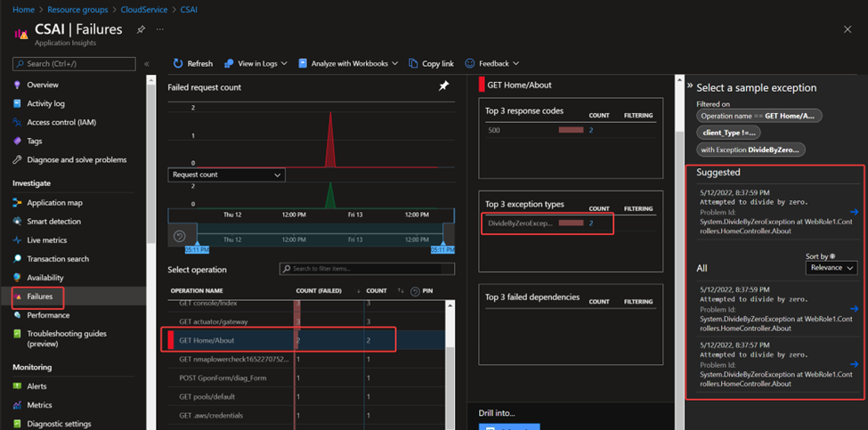Image resolution: width=868 pixels, height=430 pixels.
Task: Click the Smart detection icon
Action: (x=17, y=222)
